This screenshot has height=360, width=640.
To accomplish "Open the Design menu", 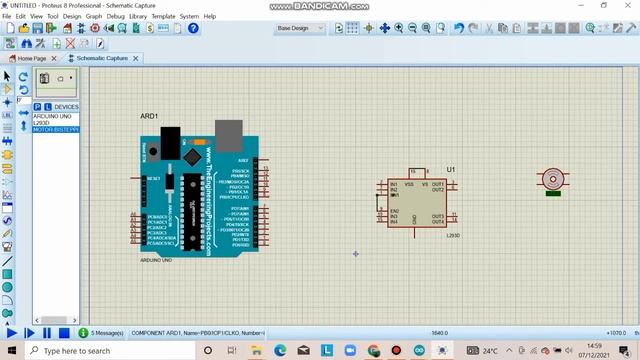I will (x=72, y=16).
